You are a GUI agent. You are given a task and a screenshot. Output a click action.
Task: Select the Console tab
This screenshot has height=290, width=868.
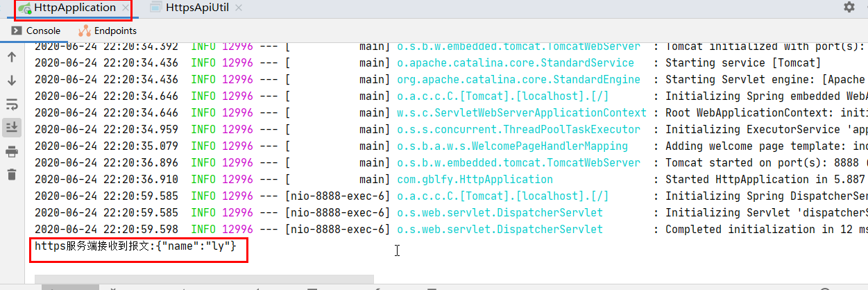coord(36,31)
